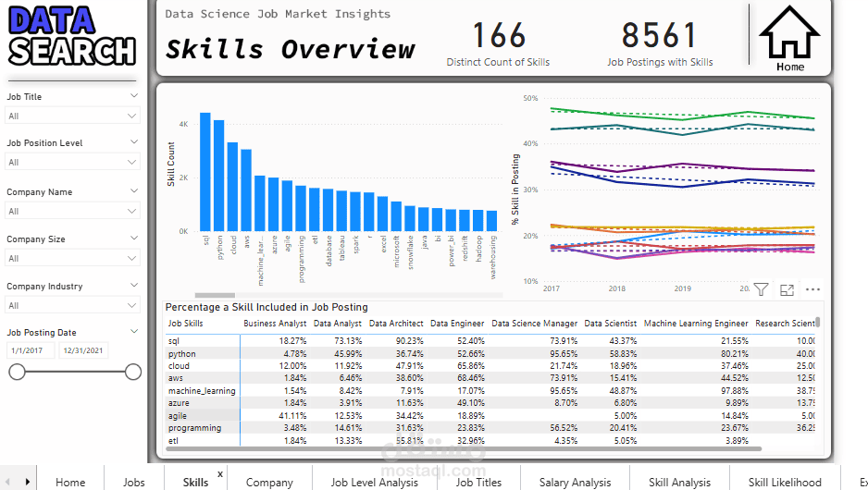
Task: Click the 41.11% Business Analyst agile cell
Action: tap(292, 416)
